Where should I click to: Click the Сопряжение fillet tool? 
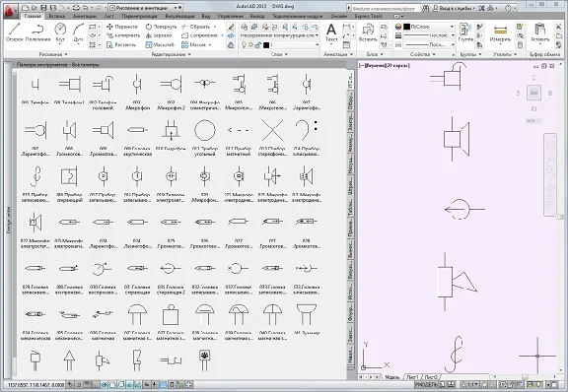coord(200,35)
